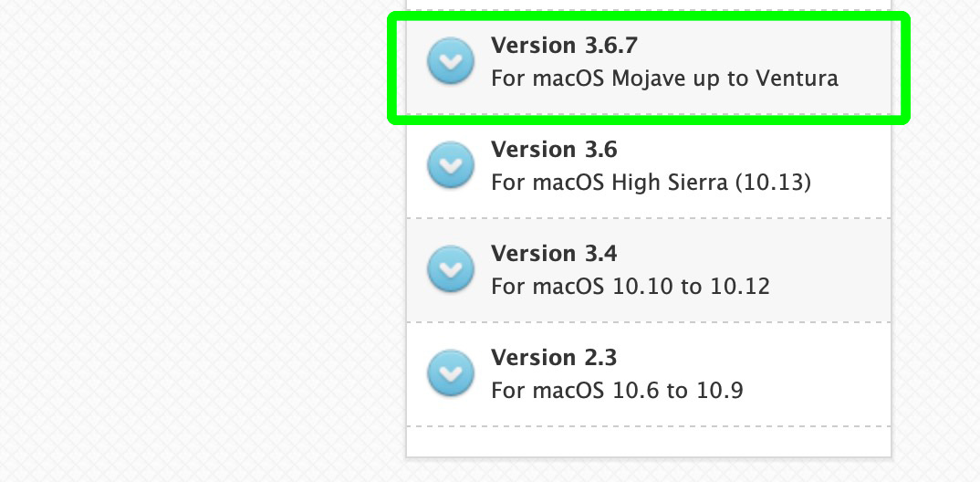Select "For macOS High Sierra (10.13)" description

tap(651, 183)
